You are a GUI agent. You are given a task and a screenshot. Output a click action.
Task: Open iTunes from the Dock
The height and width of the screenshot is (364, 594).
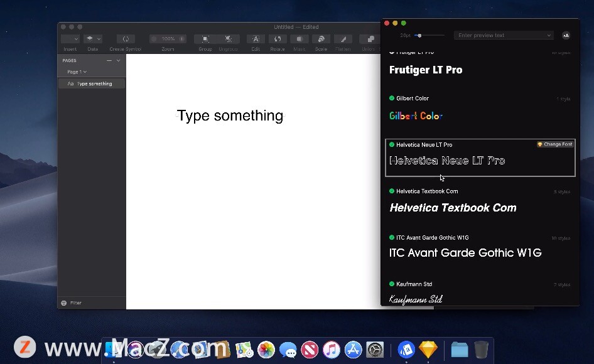332,349
